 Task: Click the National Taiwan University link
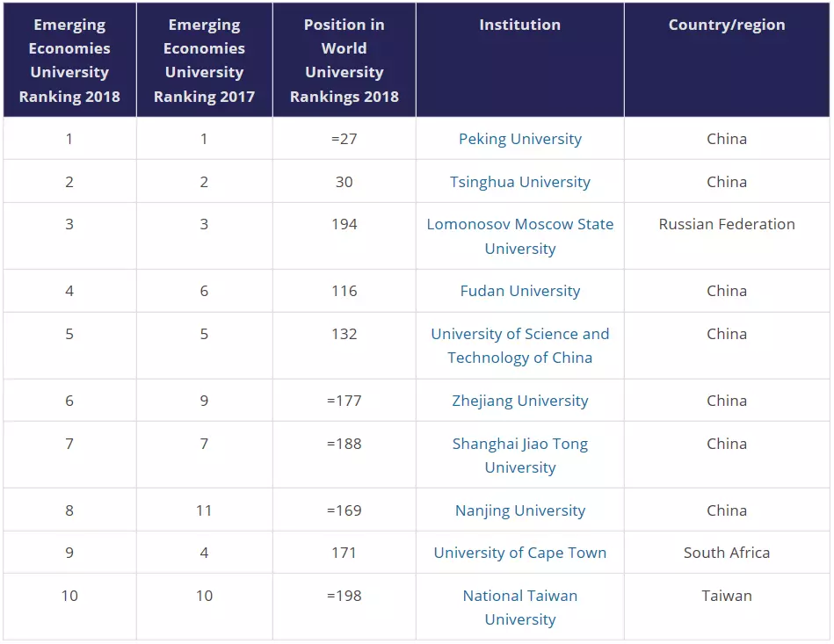coord(519,607)
